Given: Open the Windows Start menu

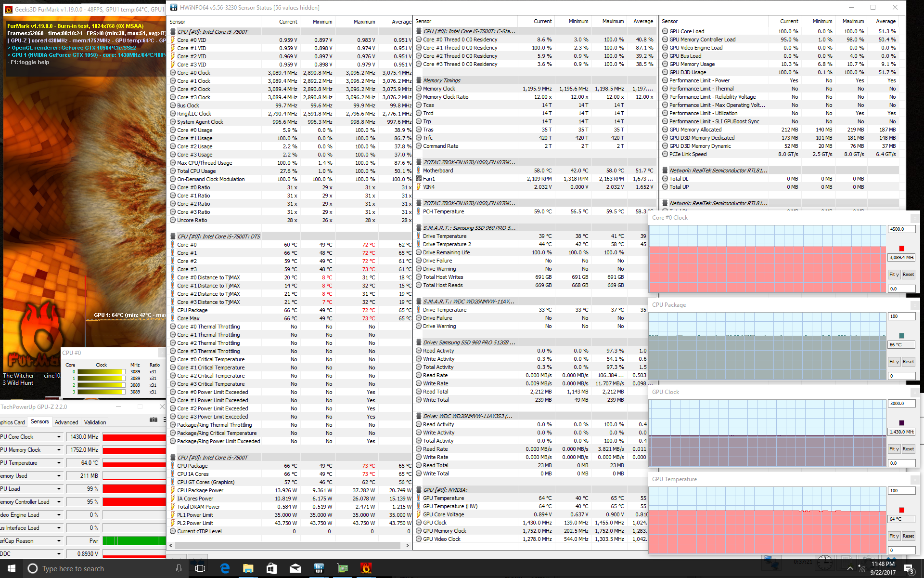Looking at the screenshot, I should (12, 568).
